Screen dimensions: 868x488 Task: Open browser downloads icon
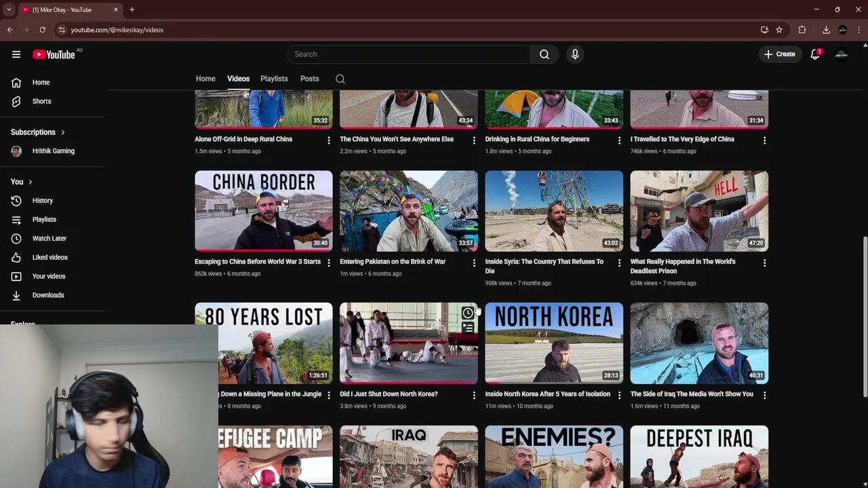pos(826,30)
